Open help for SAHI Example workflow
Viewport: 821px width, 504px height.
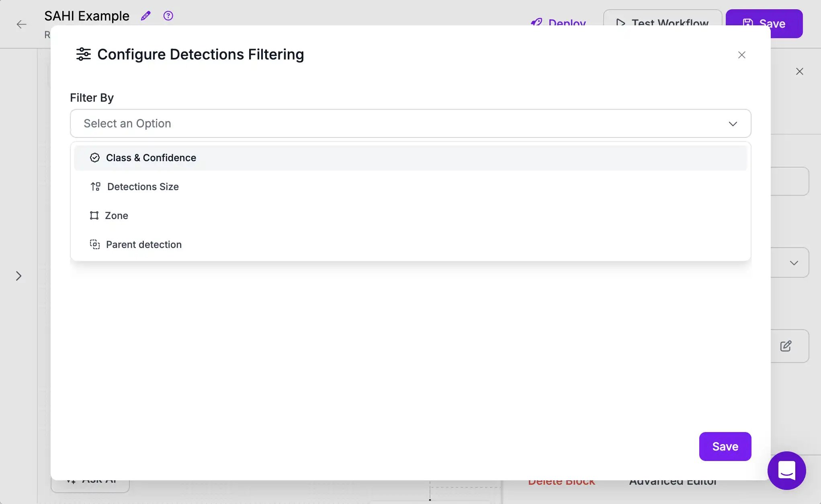click(x=168, y=16)
